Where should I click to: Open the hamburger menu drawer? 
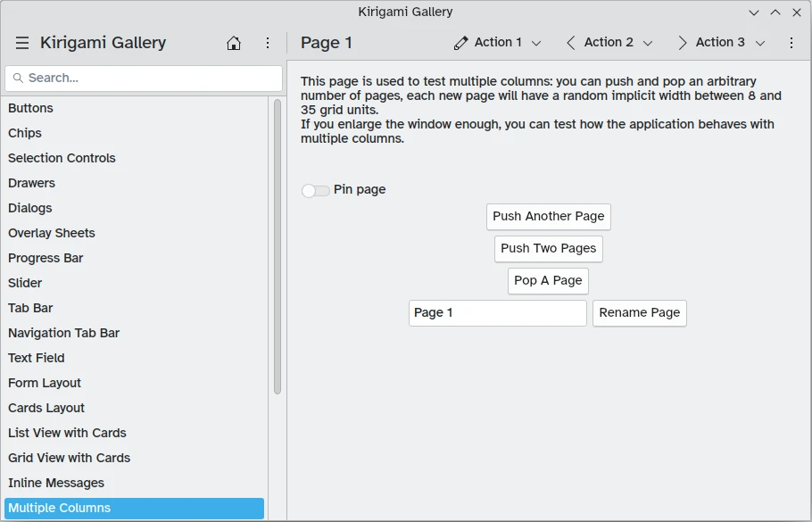tap(22, 43)
